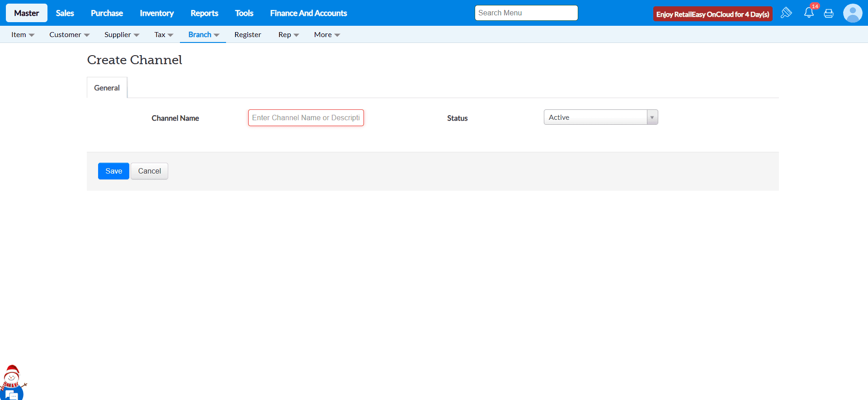The height and width of the screenshot is (400, 868).
Task: Expand the Customer submenu
Action: (x=70, y=35)
